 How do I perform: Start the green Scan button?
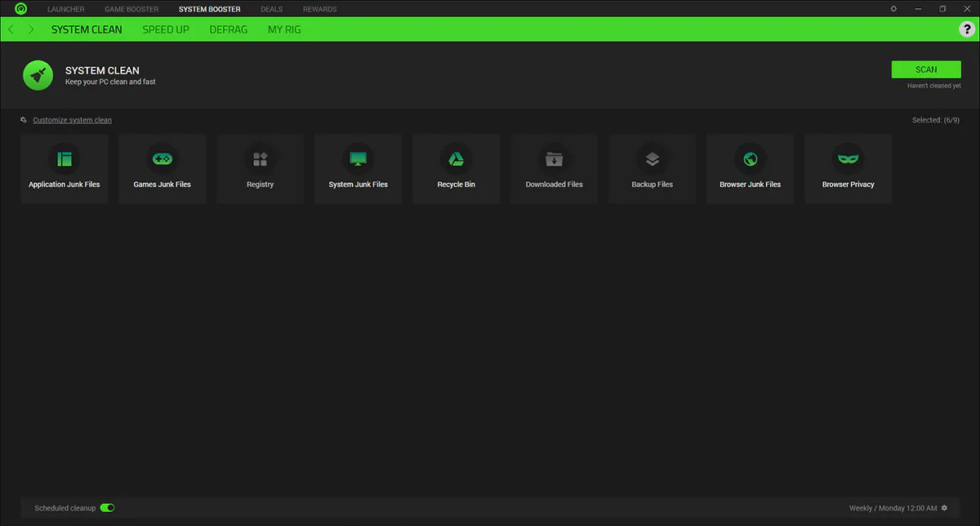926,69
